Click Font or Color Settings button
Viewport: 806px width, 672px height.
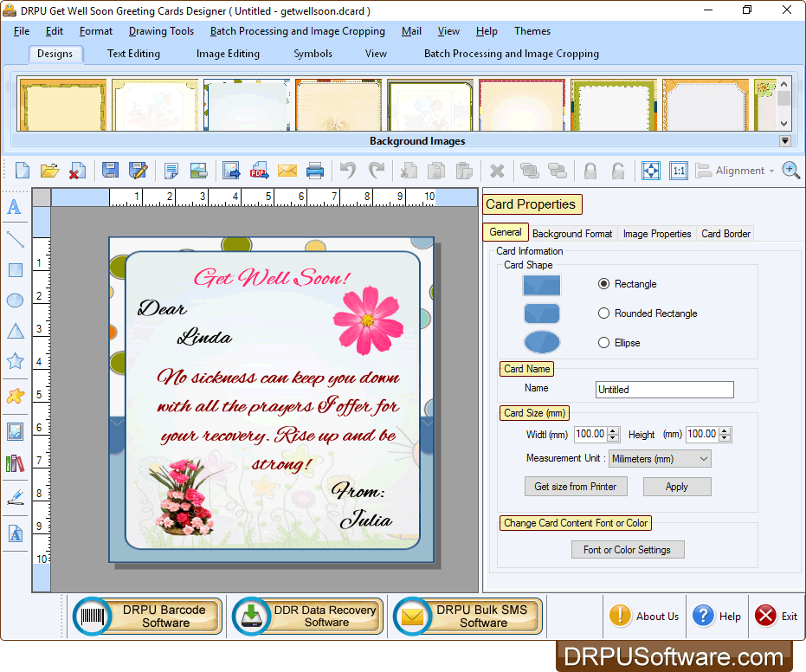(x=628, y=550)
